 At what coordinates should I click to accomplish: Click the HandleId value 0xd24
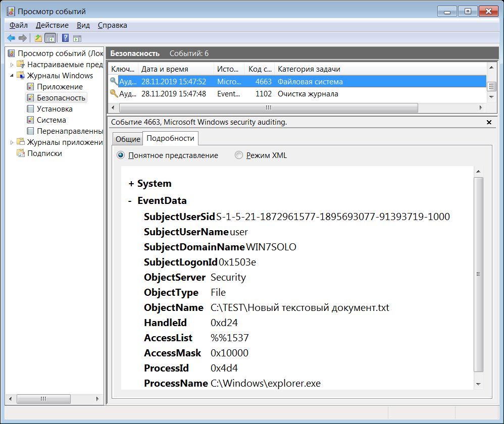[x=224, y=323]
